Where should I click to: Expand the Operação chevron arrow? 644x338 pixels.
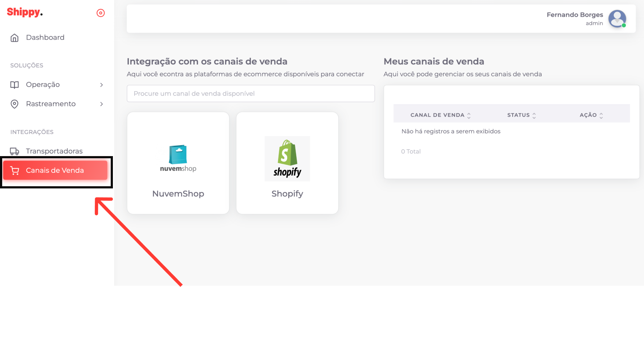(x=101, y=85)
